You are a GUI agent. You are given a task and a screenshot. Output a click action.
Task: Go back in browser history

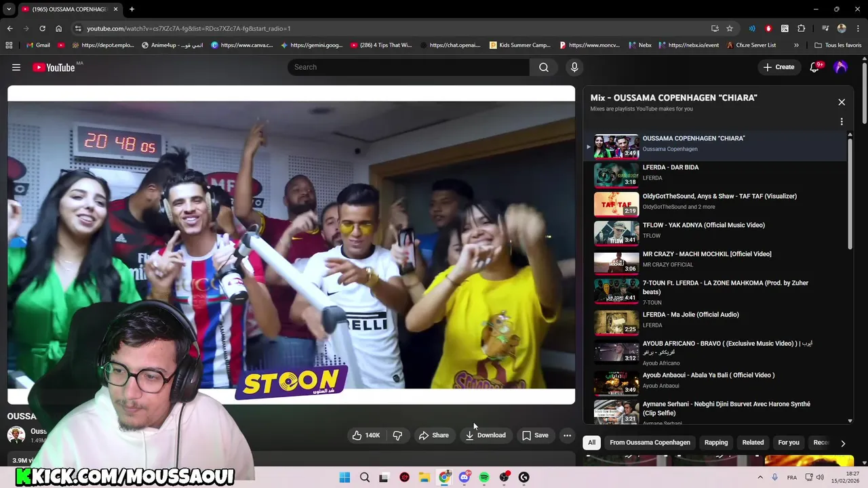pos(10,28)
